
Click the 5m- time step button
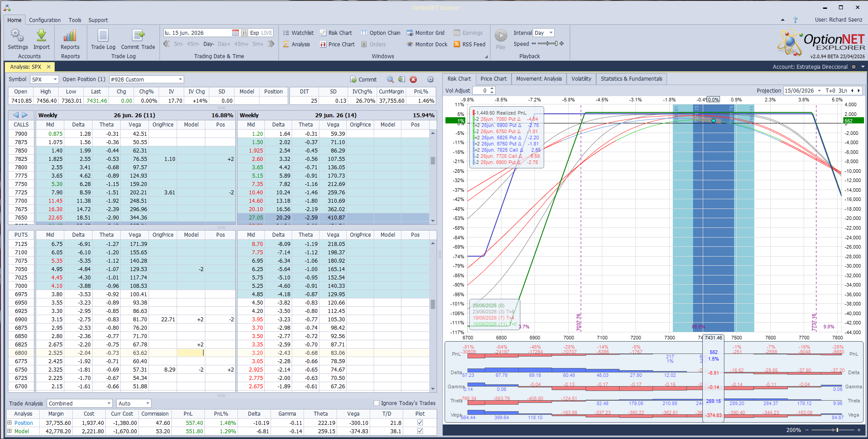click(178, 44)
